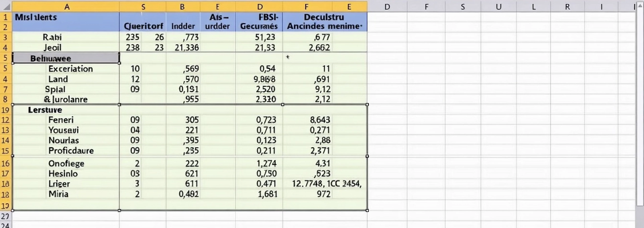Click the select-all corner of the sheet
The width and height of the screenshot is (644, 228).
6,6
